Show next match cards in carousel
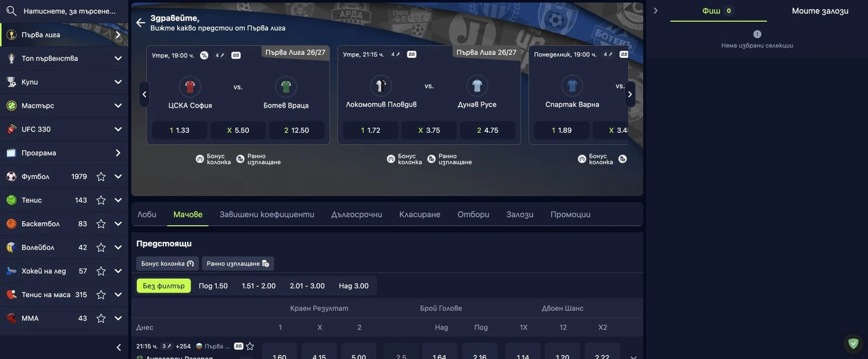 (630, 94)
